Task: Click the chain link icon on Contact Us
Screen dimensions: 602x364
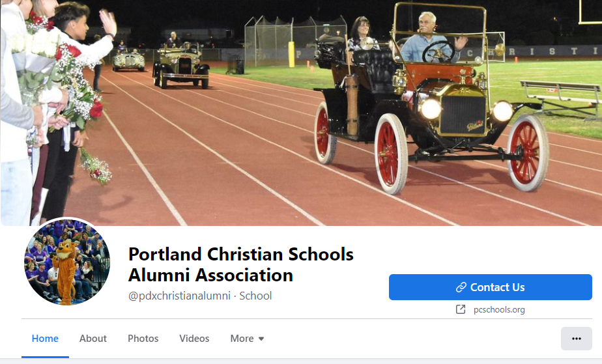Action: (461, 287)
